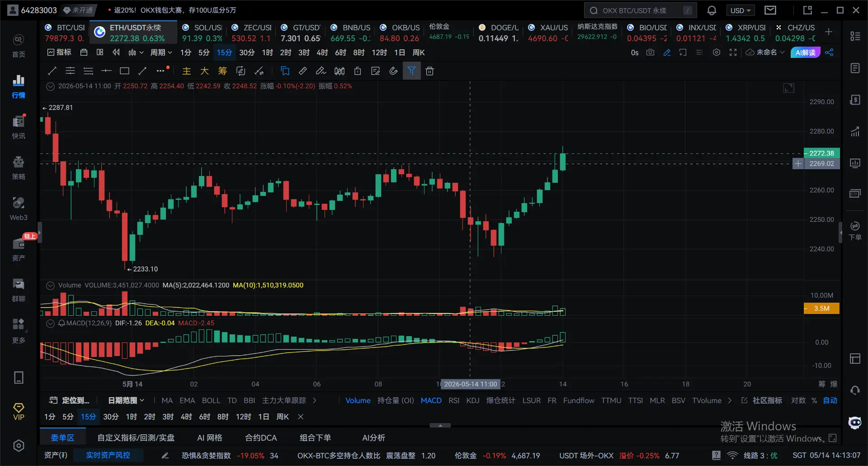Collapse the Volume indicator legend
This screenshot has width=868, height=466.
(x=51, y=285)
